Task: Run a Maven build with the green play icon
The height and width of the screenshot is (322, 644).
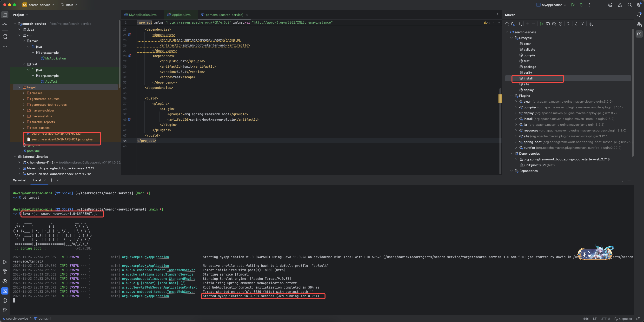Action: (x=542, y=24)
